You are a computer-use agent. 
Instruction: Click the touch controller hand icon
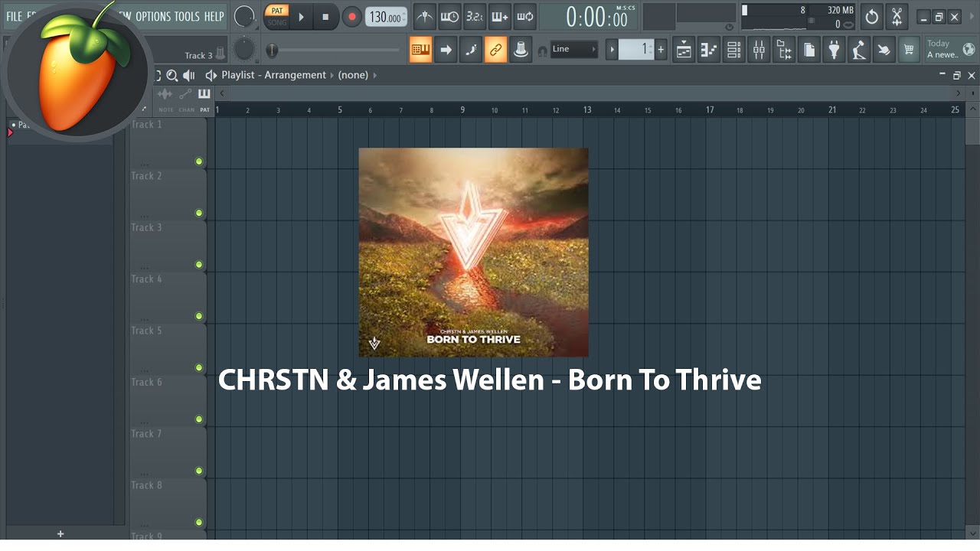(884, 50)
